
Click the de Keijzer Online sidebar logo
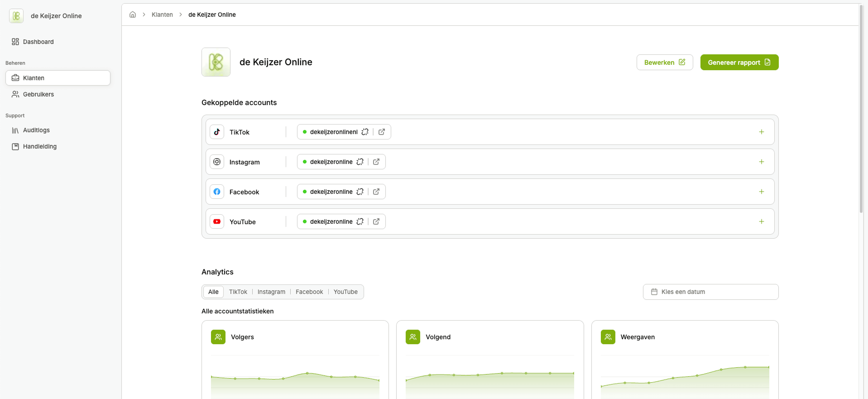16,16
